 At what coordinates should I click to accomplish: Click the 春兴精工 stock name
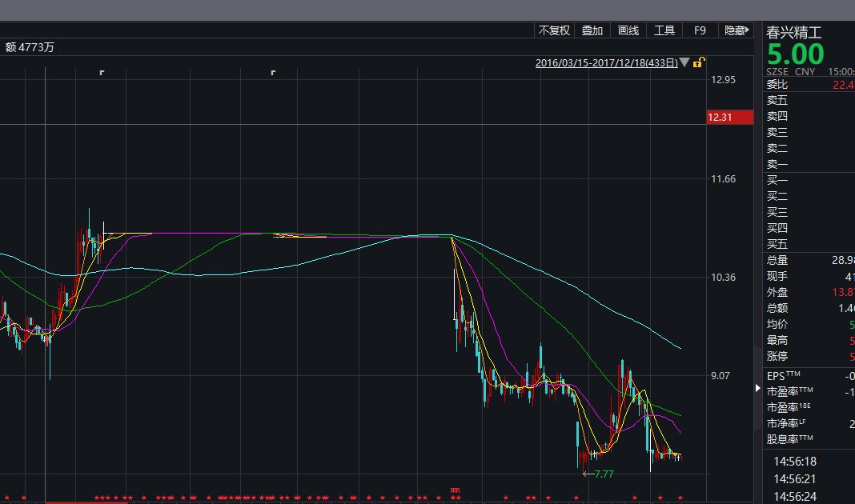[x=794, y=33]
